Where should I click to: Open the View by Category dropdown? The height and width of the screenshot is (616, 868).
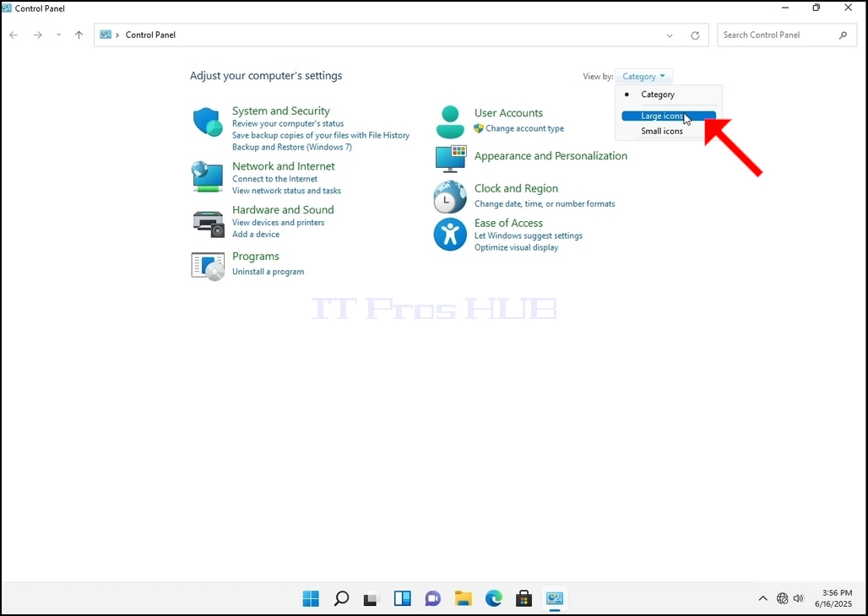point(643,77)
